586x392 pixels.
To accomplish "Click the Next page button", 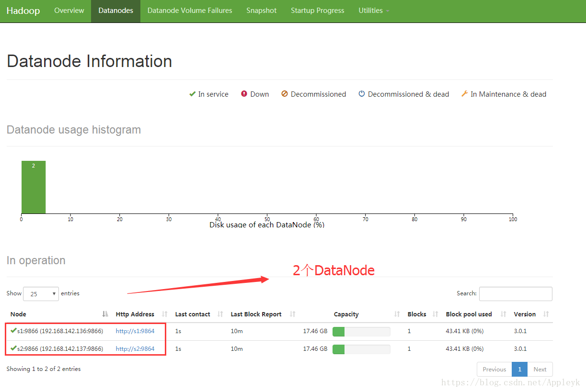I will (x=540, y=370).
